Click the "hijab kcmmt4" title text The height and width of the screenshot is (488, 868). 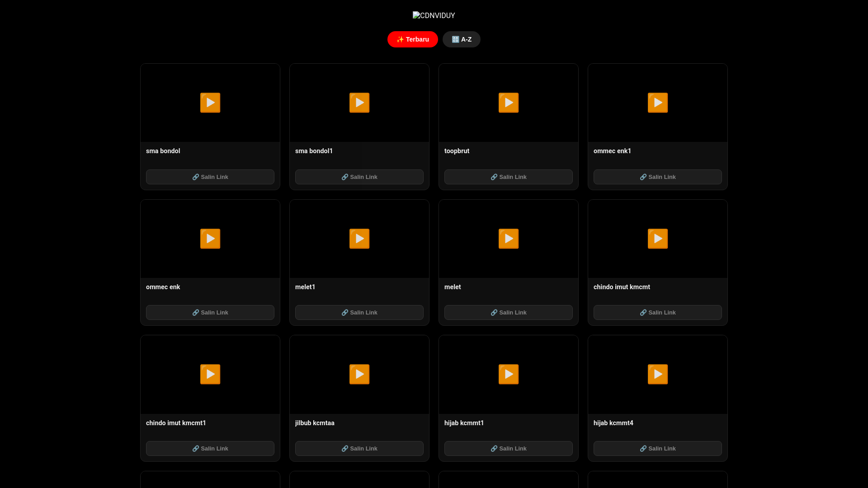[613, 423]
